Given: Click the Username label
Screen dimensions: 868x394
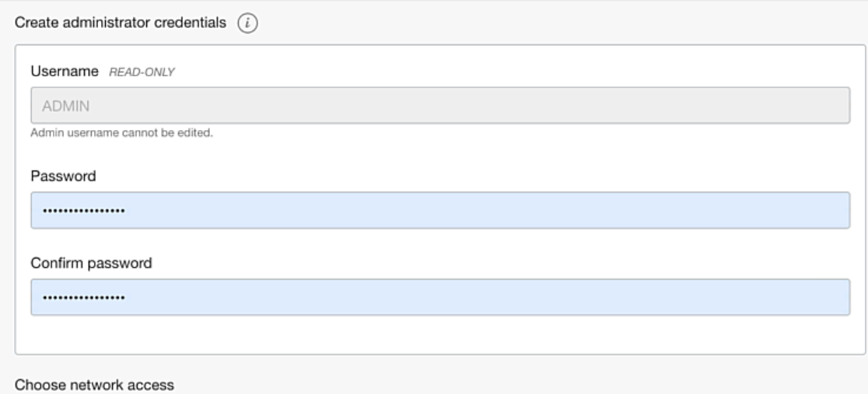Looking at the screenshot, I should [x=65, y=72].
